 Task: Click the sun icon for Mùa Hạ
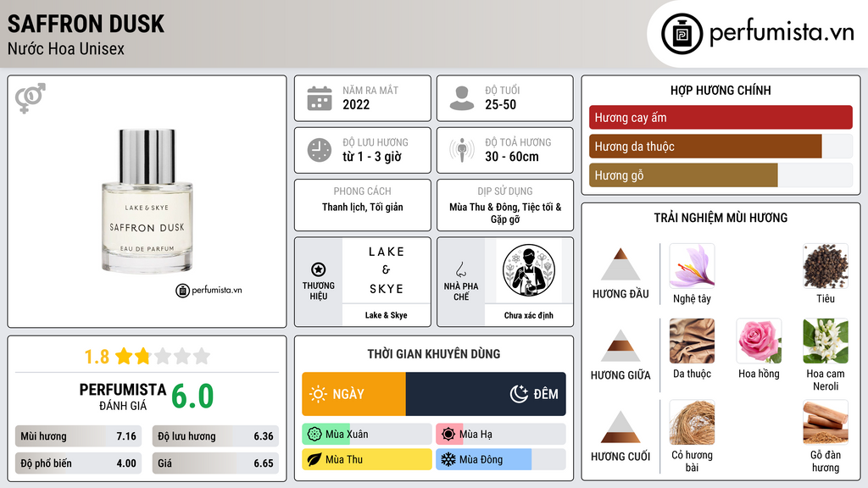pos(448,435)
